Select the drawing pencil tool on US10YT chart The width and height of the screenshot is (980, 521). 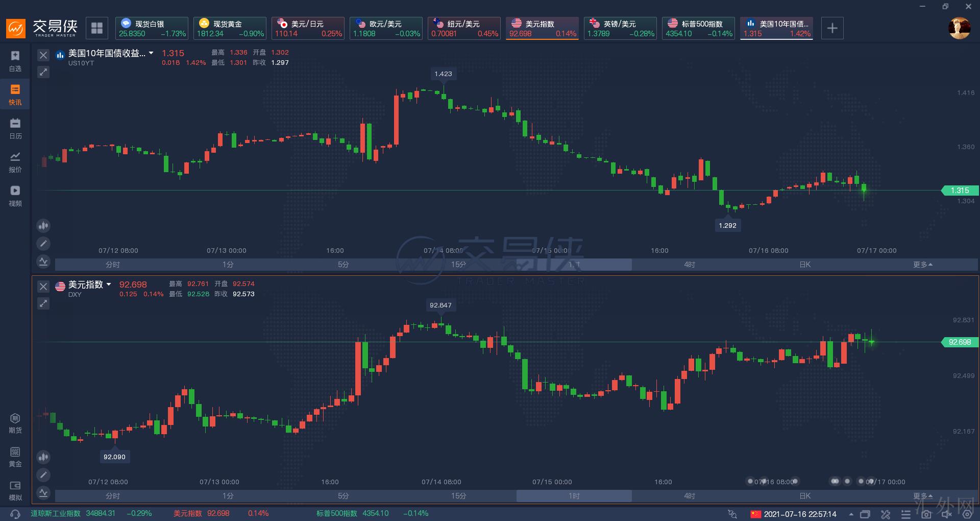(43, 244)
